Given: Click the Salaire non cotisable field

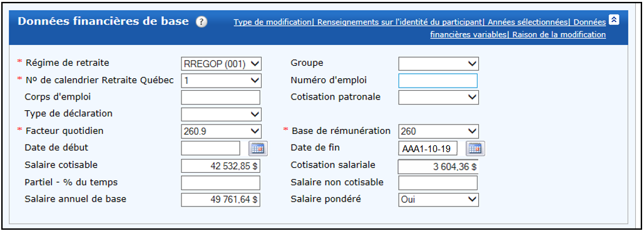Looking at the screenshot, I should [x=438, y=183].
